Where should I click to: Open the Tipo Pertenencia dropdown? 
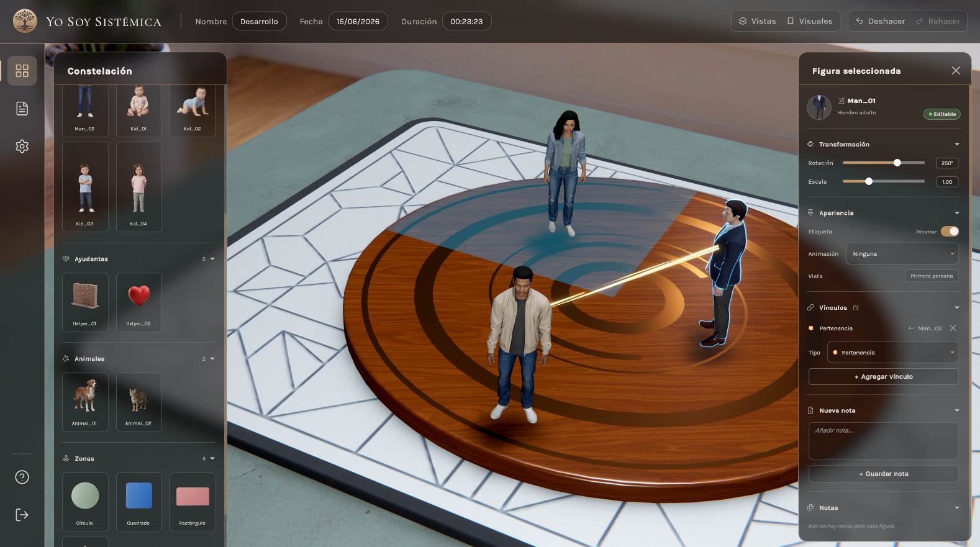click(892, 353)
